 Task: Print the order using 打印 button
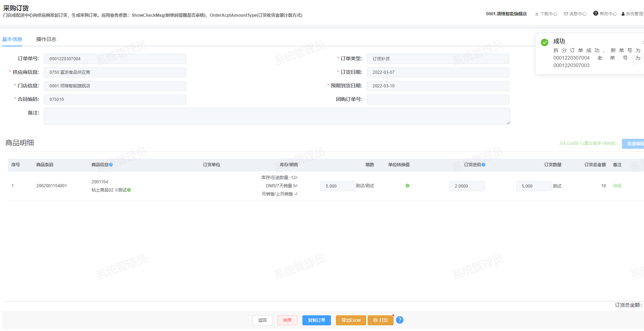(x=380, y=320)
